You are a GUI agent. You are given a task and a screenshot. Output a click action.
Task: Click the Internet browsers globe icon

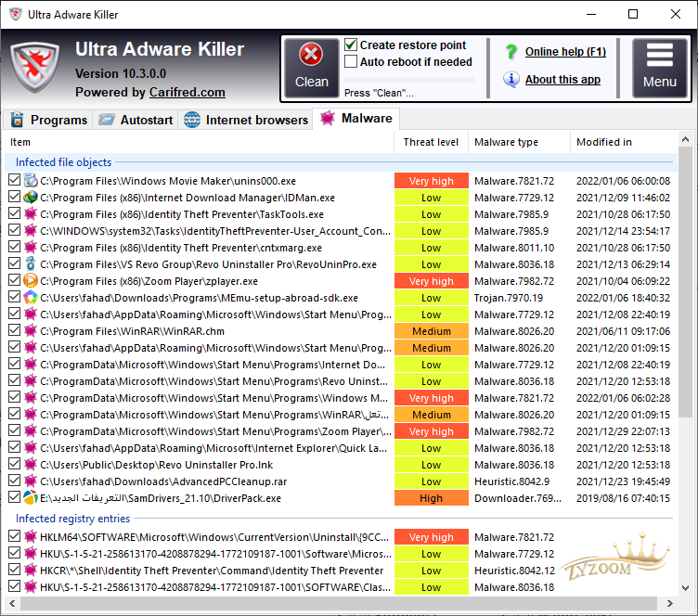pyautogui.click(x=192, y=120)
